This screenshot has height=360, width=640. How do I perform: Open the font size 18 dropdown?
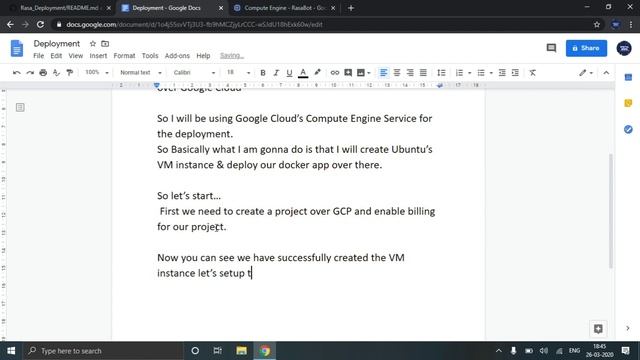[238, 72]
